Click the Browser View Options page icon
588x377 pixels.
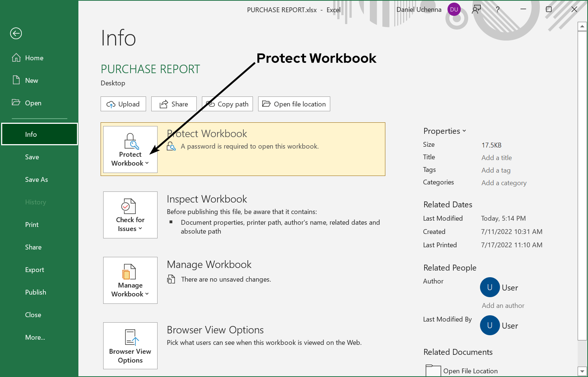132,337
